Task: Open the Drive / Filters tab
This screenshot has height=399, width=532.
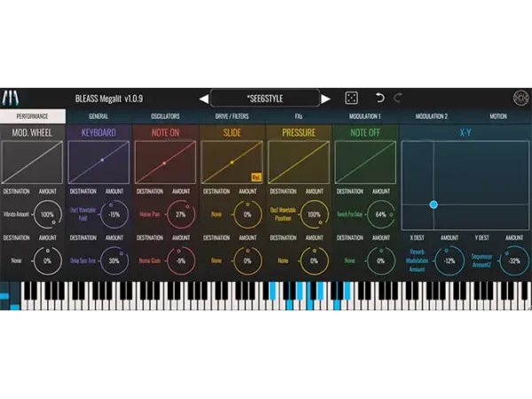Action: 232,116
